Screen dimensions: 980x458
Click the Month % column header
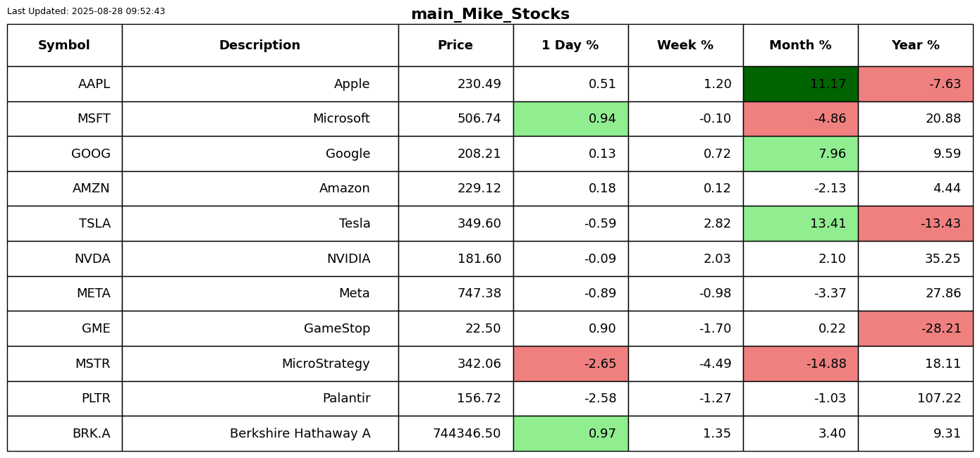pyautogui.click(x=800, y=45)
